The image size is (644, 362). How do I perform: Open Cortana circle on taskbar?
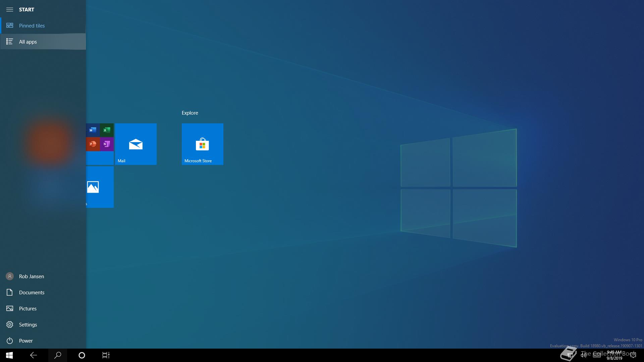82,355
